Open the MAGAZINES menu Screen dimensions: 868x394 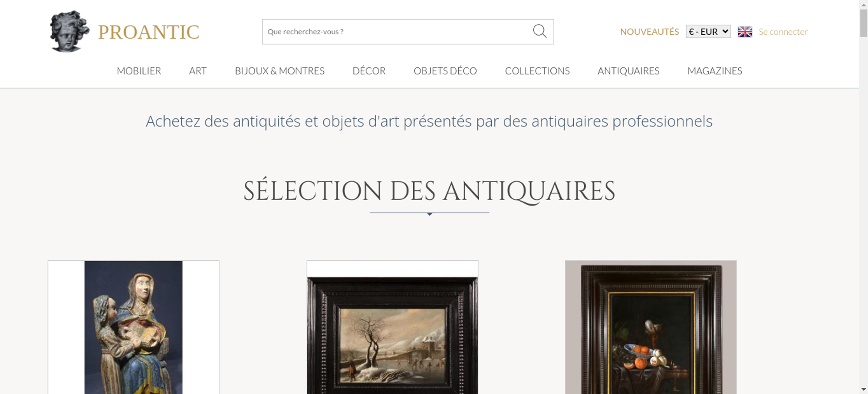click(x=715, y=71)
